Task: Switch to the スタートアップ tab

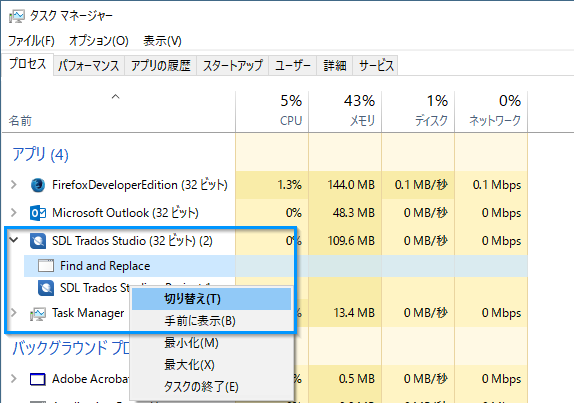Action: coord(233,66)
